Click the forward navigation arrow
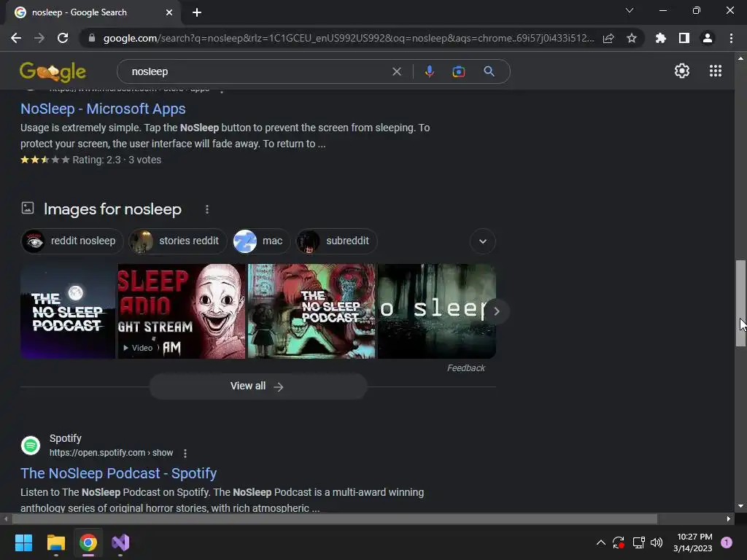The image size is (747, 560). click(x=39, y=38)
